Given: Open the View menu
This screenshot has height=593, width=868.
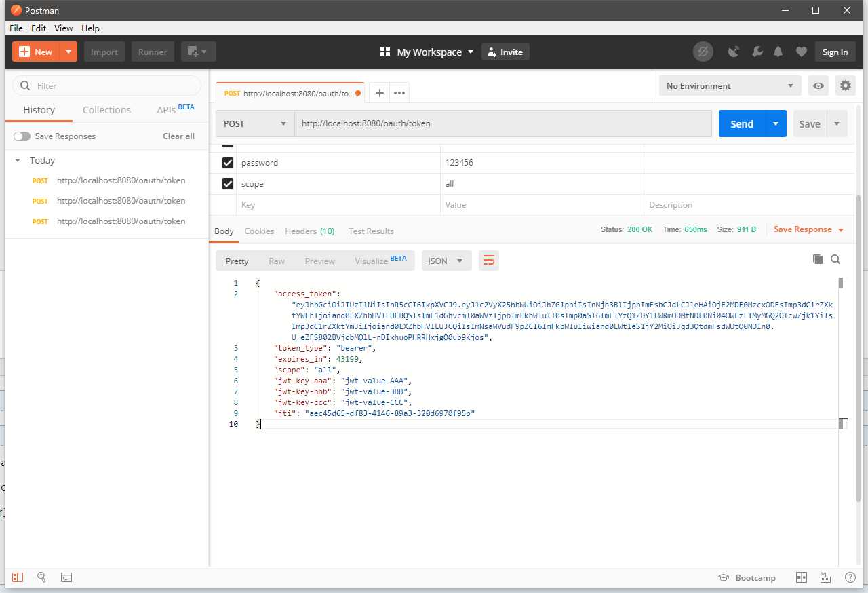Looking at the screenshot, I should (63, 28).
